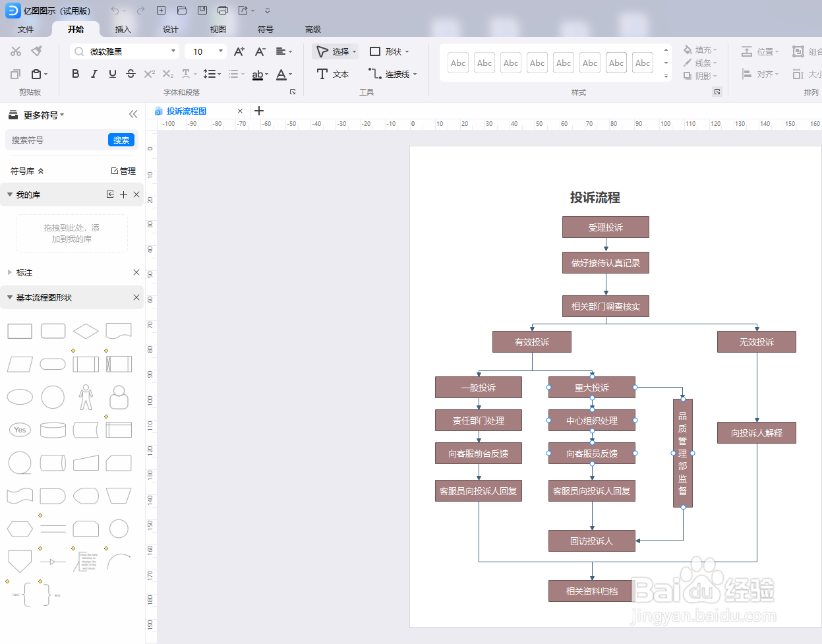Click the Undo arrow in title bar
This screenshot has height=644, width=822.
tap(115, 11)
